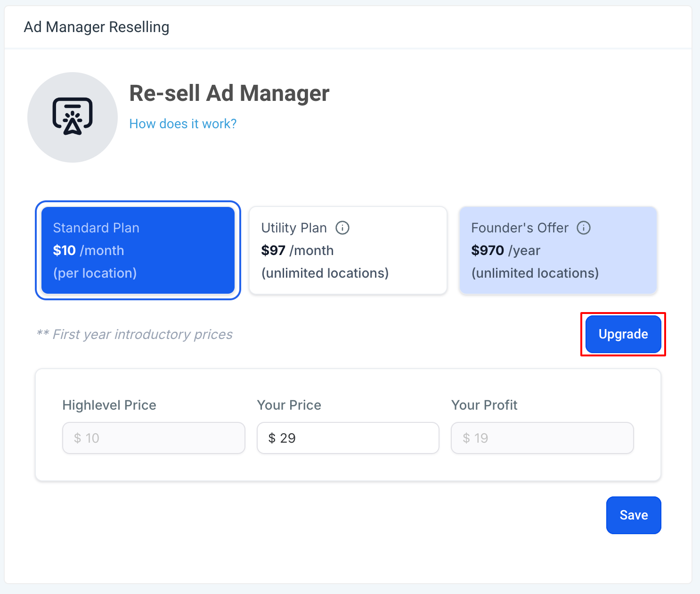Click the Re-sell Ad Manager heading
700x594 pixels.
click(x=229, y=93)
